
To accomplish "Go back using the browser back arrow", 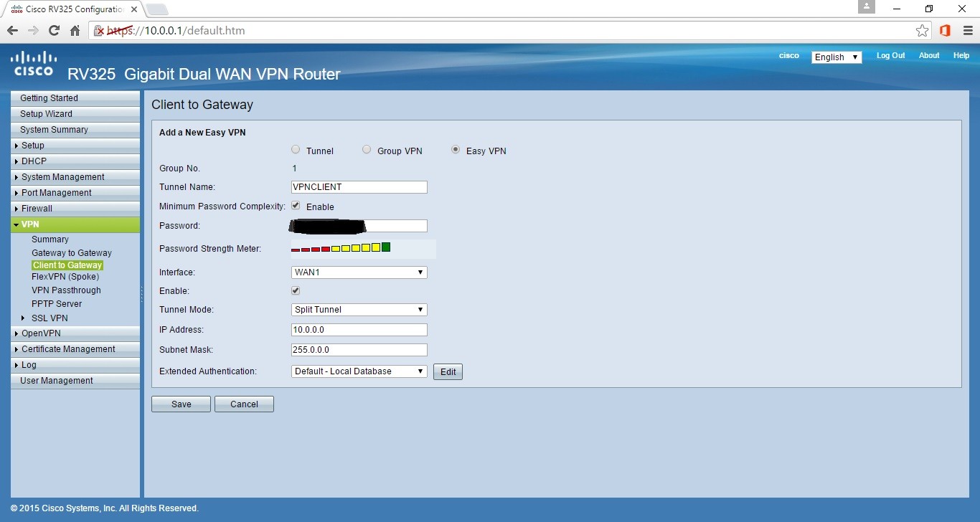I will [12, 31].
